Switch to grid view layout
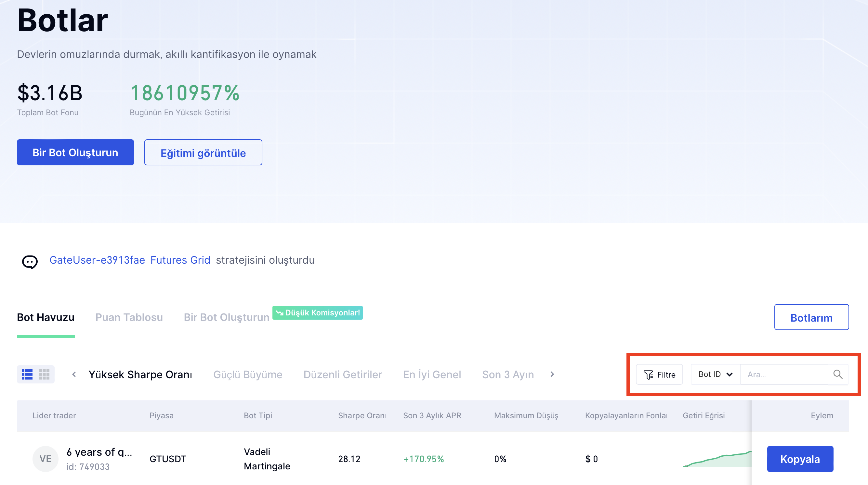Screen dimensions: 868x485 (44, 374)
